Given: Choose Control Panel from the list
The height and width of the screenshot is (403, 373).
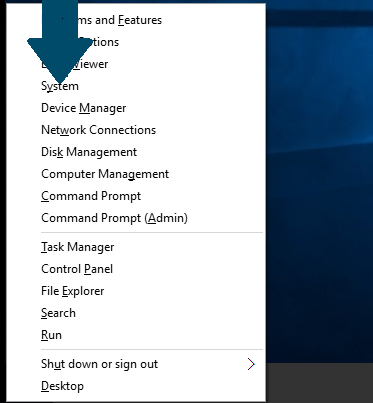Looking at the screenshot, I should 77,269.
